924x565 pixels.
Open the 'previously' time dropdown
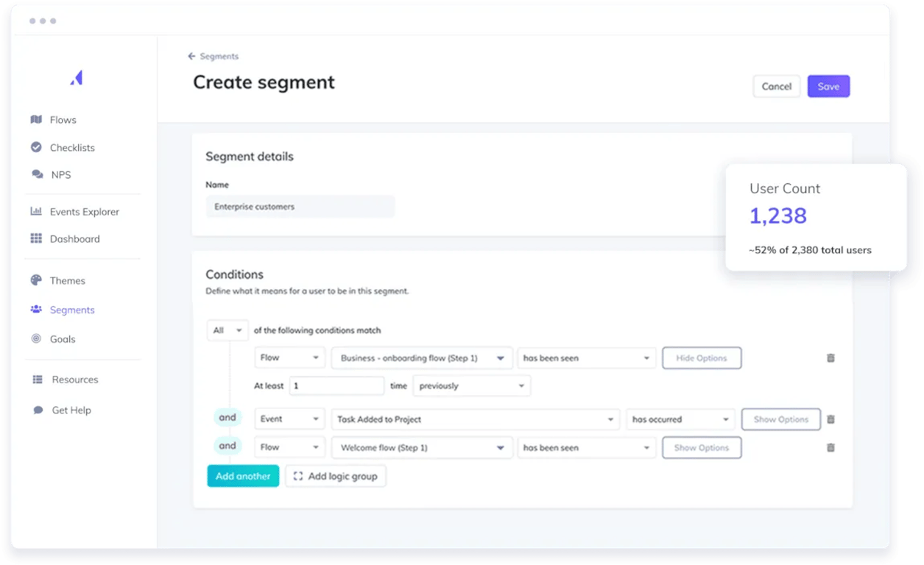471,385
